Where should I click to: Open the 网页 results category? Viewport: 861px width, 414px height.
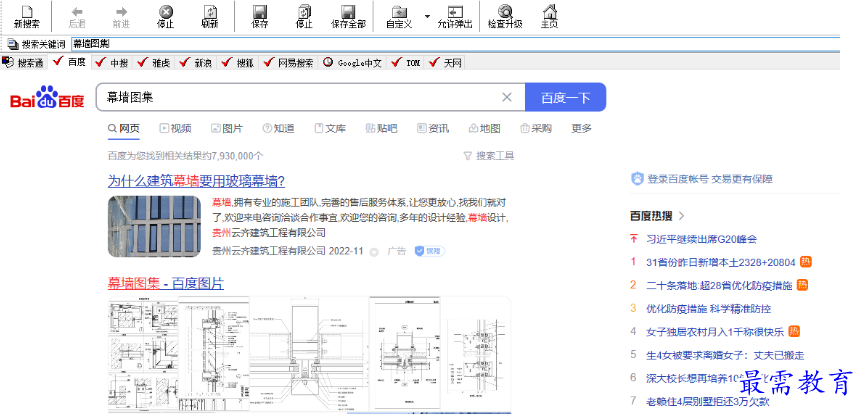[124, 128]
